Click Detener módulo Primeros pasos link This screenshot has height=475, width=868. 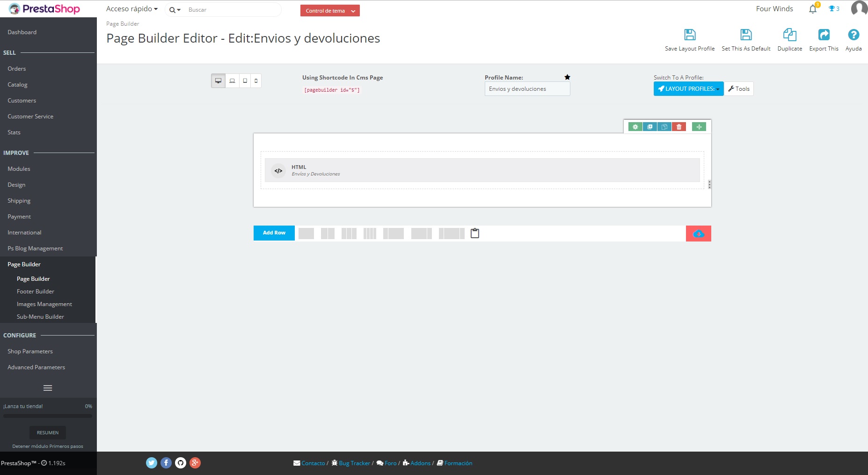coord(48,446)
